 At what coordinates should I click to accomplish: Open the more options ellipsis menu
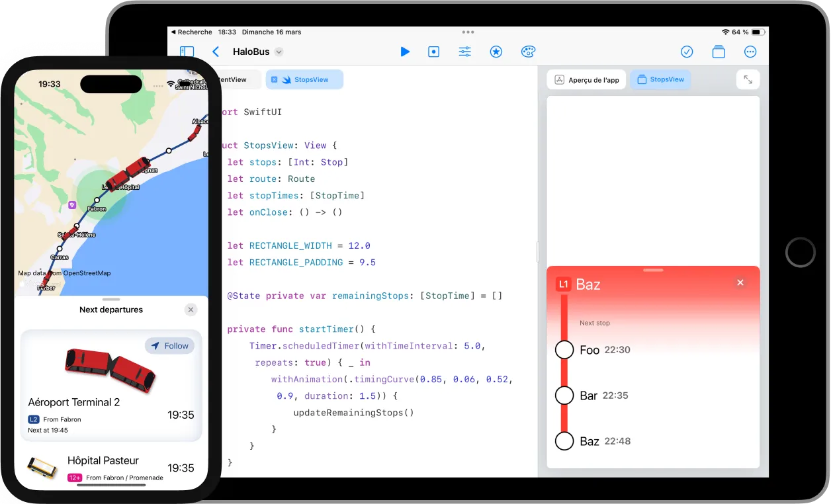pos(750,52)
